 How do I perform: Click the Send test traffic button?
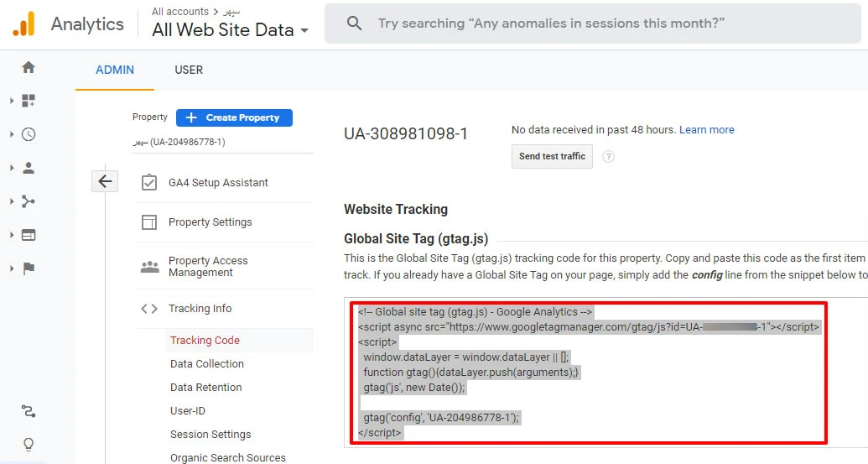click(552, 156)
